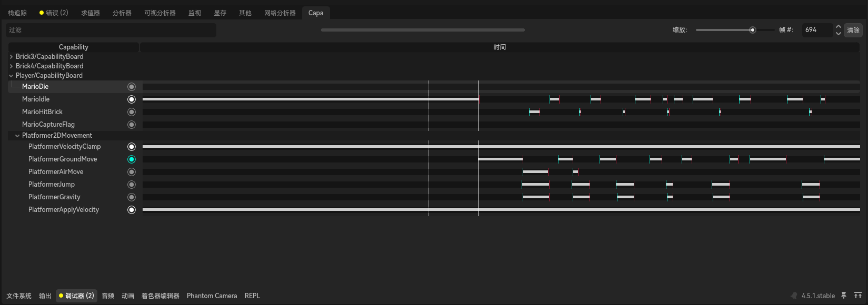Open the 监视 tab
The height and width of the screenshot is (305, 868).
click(x=195, y=13)
